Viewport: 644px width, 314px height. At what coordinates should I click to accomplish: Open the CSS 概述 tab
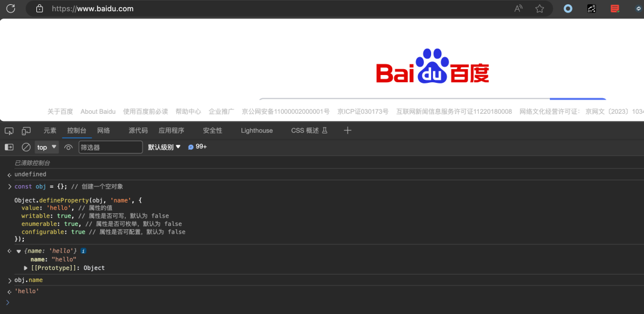tap(309, 130)
